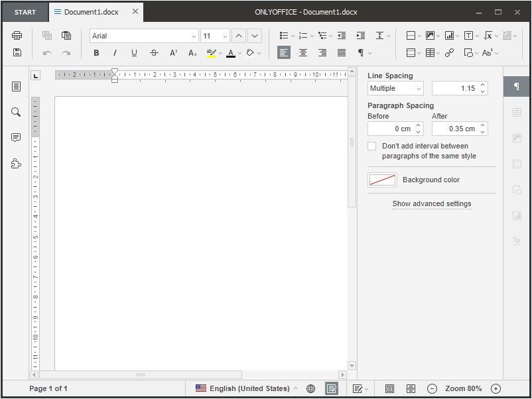Click the line spacing value field 1.15
Image resolution: width=532 pixels, height=399 pixels.
[x=455, y=88]
